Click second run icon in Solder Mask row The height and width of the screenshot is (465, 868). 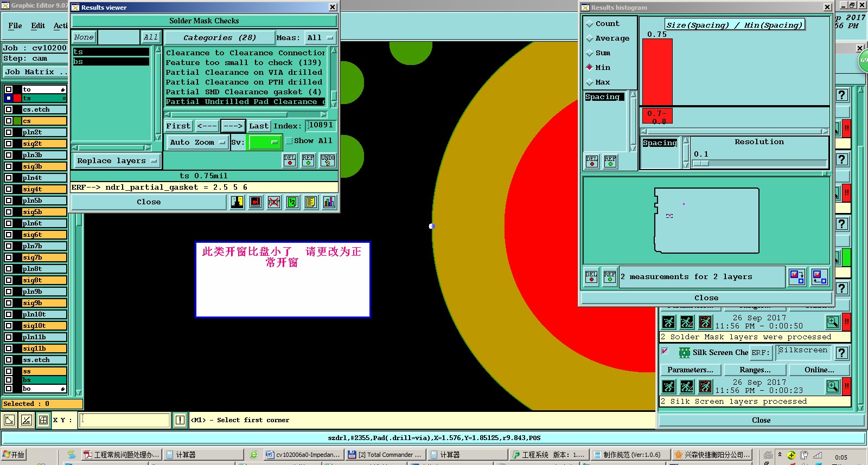687,322
